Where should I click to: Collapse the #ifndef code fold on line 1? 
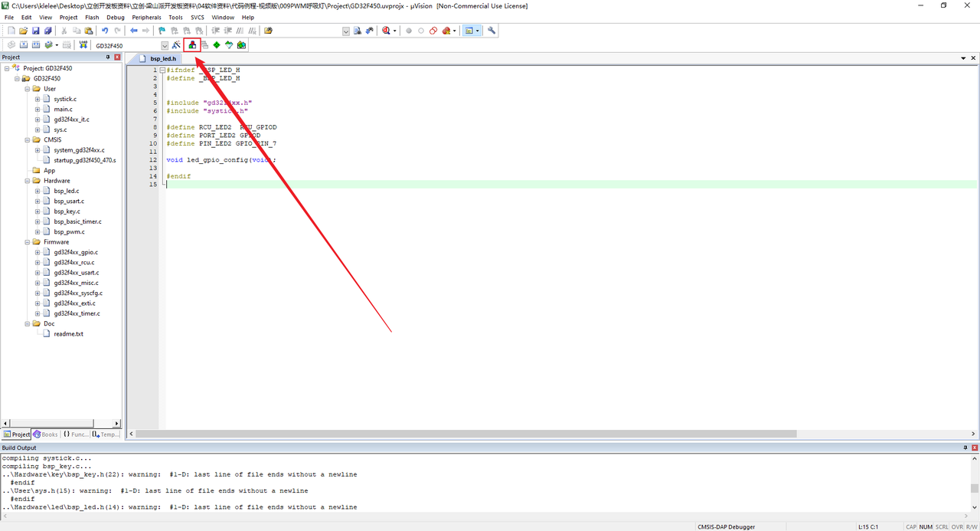[162, 70]
